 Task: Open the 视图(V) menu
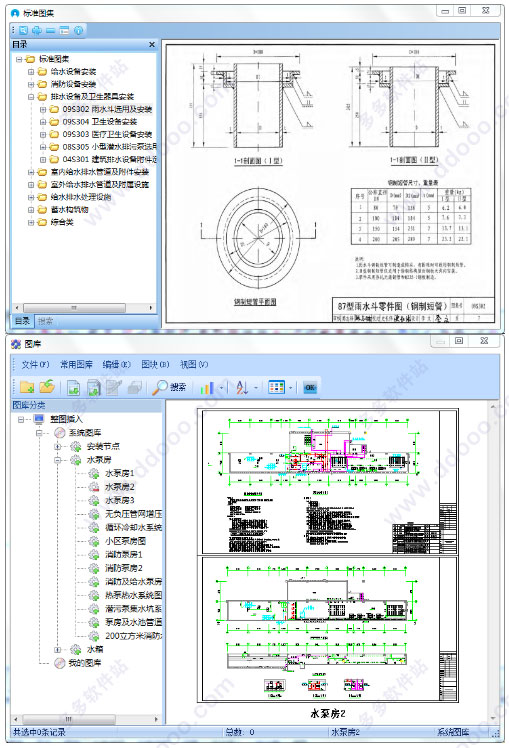tap(194, 364)
